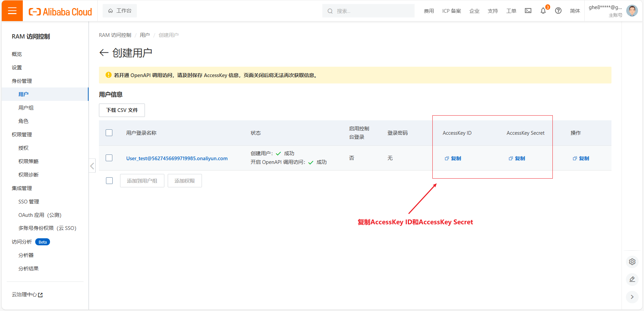This screenshot has width=644, height=311.
Task: Copy the AccessKey ID
Action: click(x=453, y=158)
